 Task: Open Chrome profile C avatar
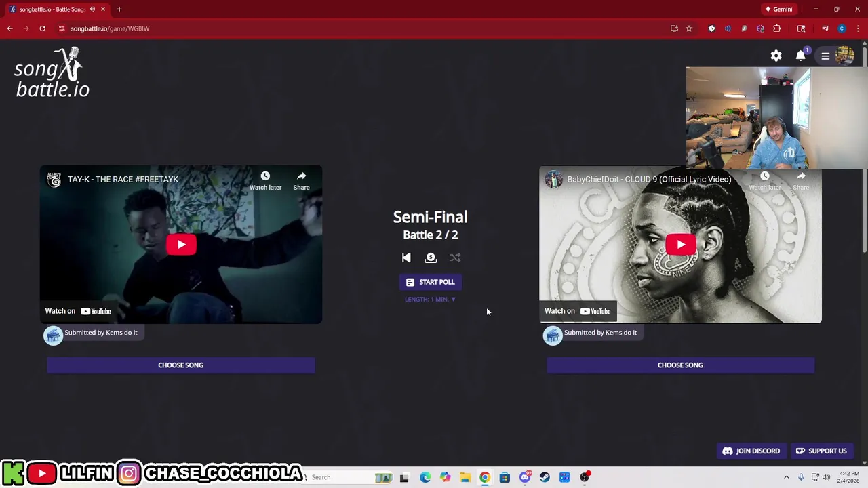(842, 28)
